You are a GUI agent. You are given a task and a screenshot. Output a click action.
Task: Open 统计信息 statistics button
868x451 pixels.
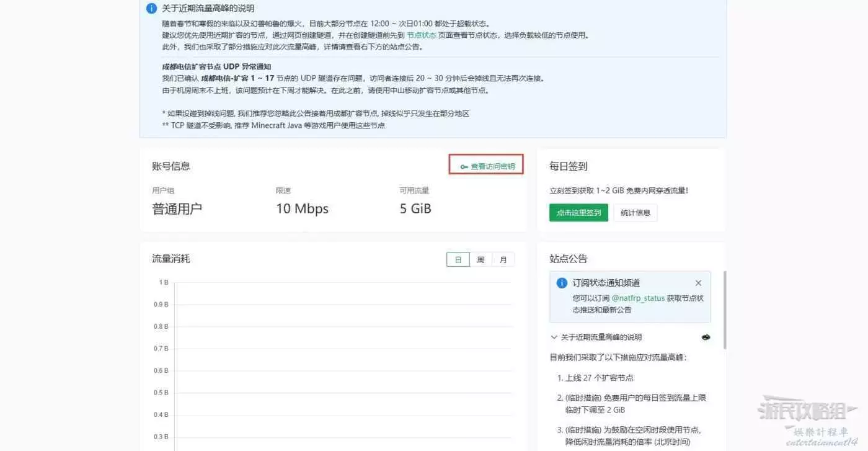coord(635,213)
